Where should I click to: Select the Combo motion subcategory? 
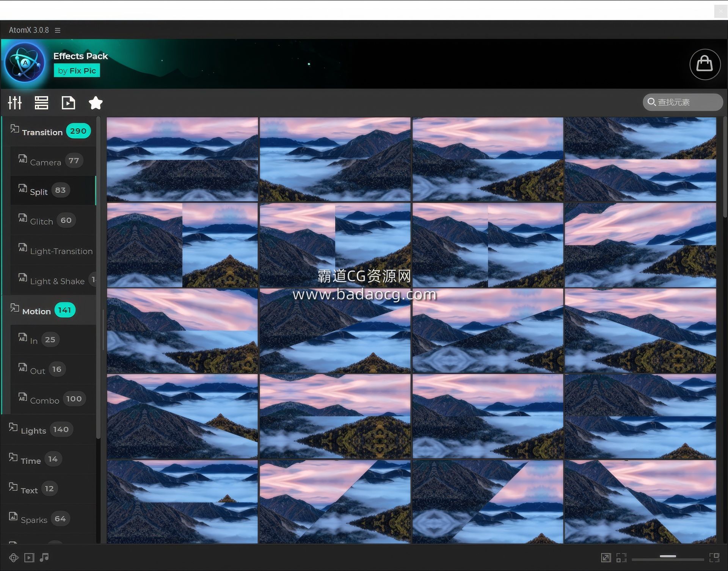pos(53,399)
